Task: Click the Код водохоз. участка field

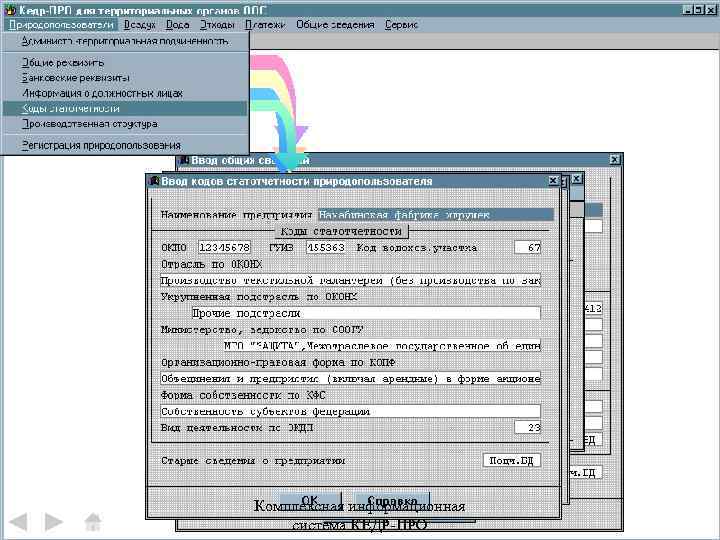Action: point(527,248)
